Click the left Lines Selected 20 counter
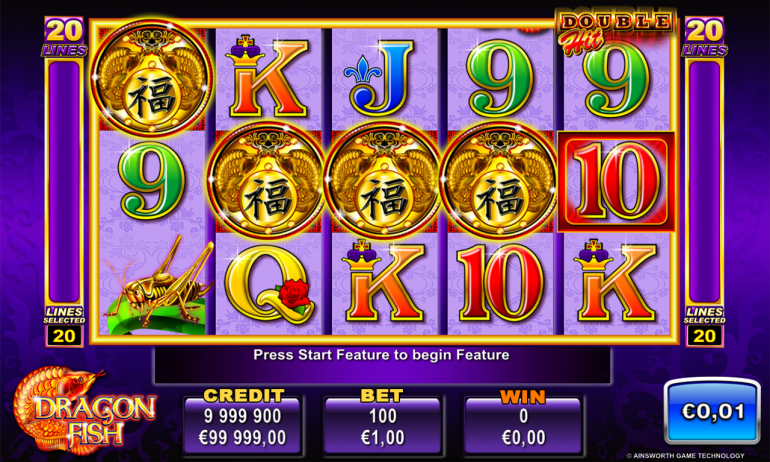Viewport: 770px width, 462px height. (64, 326)
